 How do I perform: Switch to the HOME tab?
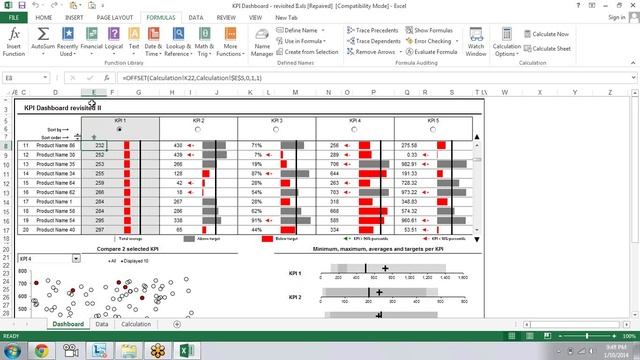click(x=44, y=18)
